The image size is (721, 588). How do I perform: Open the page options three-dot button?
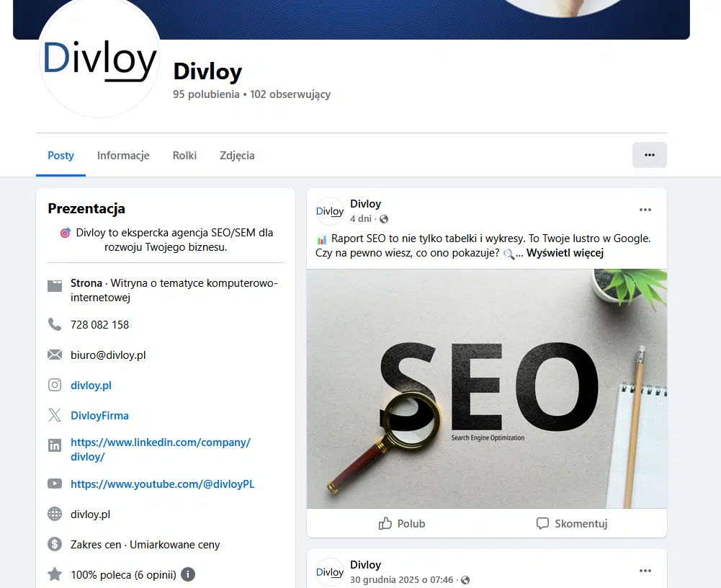coord(649,155)
